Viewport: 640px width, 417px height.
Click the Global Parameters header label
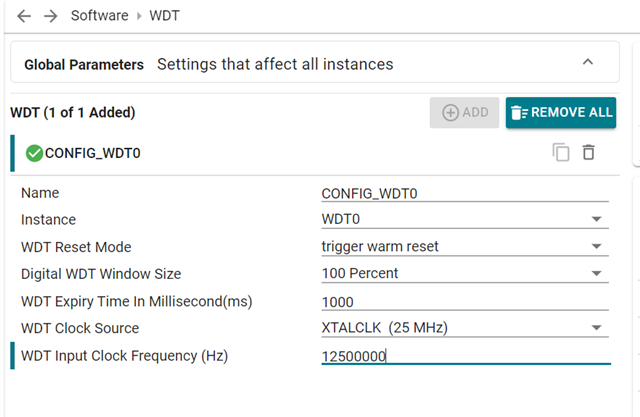(84, 64)
